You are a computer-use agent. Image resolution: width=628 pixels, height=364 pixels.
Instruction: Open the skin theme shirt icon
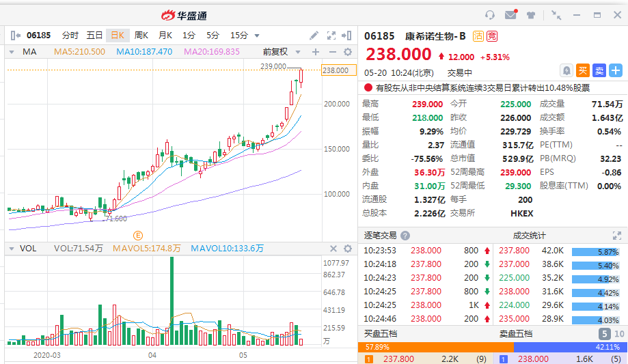tap(531, 15)
